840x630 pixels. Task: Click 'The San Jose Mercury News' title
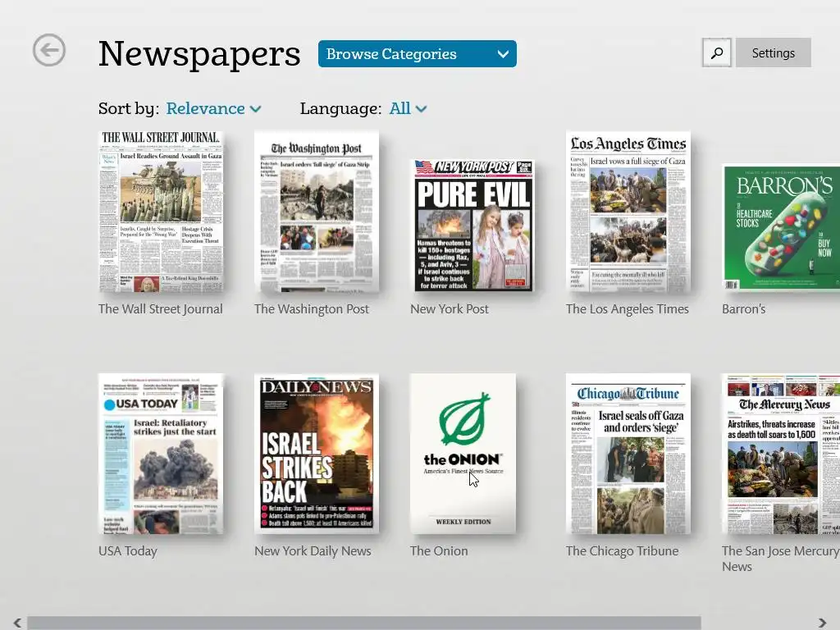coord(781,559)
